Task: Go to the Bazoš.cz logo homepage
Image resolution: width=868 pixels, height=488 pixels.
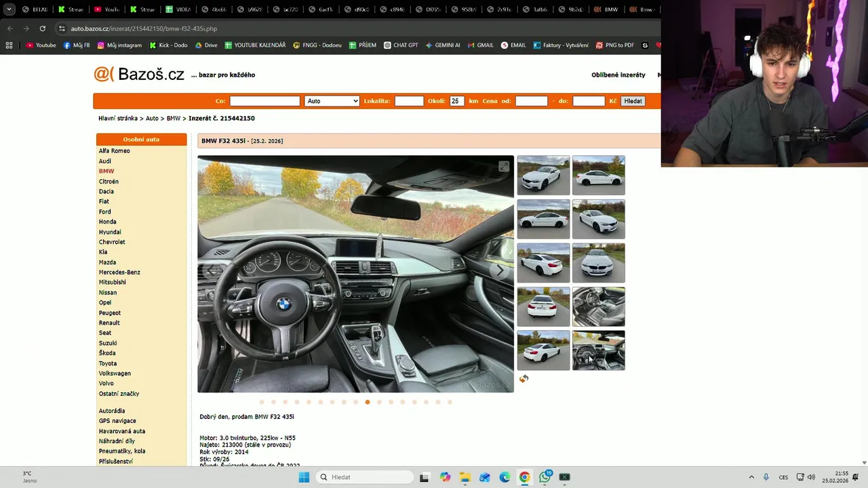Action: pyautogui.click(x=139, y=75)
